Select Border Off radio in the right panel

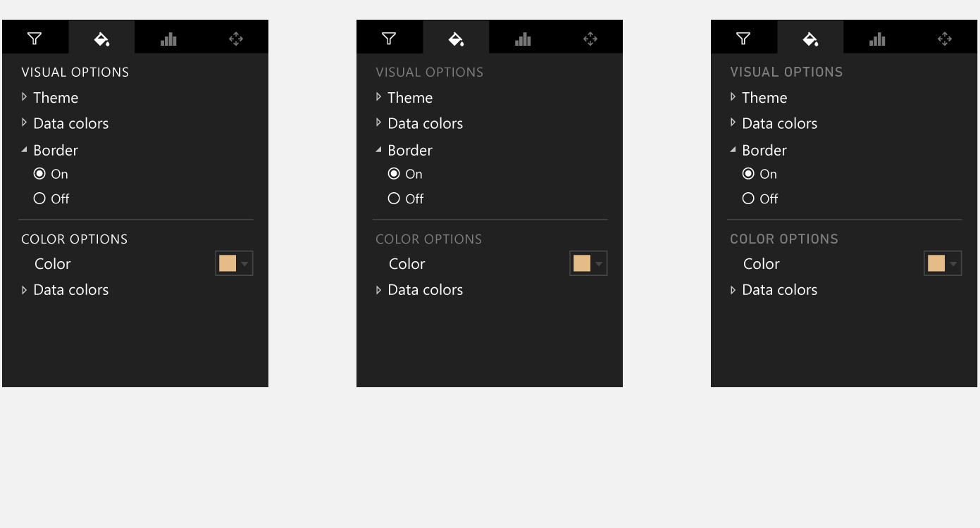pyautogui.click(x=748, y=199)
